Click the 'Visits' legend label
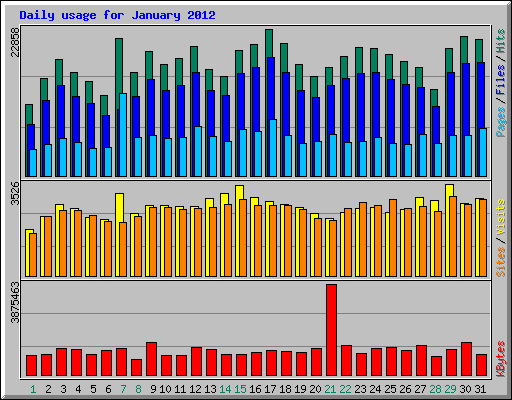The width and height of the screenshot is (512, 400). [x=501, y=217]
